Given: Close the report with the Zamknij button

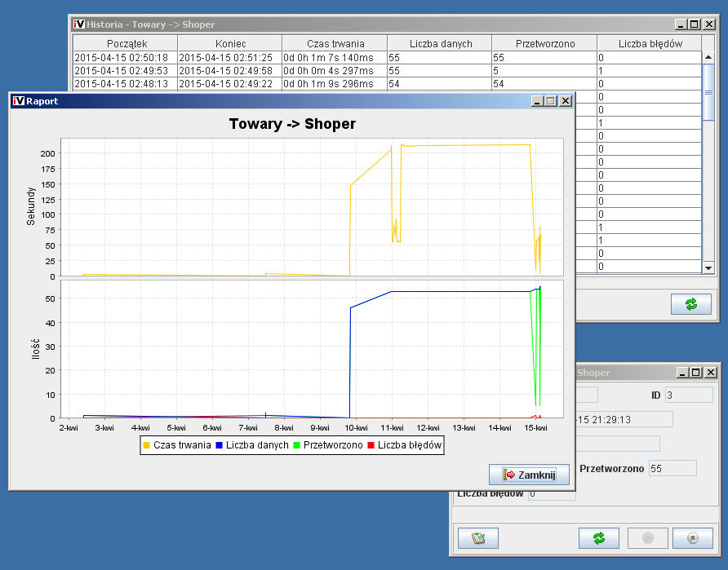Looking at the screenshot, I should pos(529,475).
